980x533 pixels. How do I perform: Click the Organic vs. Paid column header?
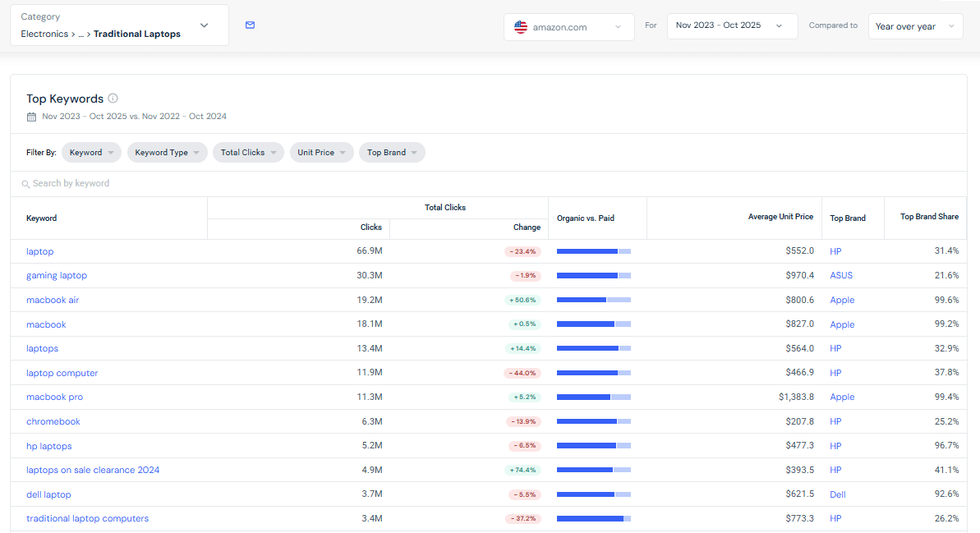point(586,218)
